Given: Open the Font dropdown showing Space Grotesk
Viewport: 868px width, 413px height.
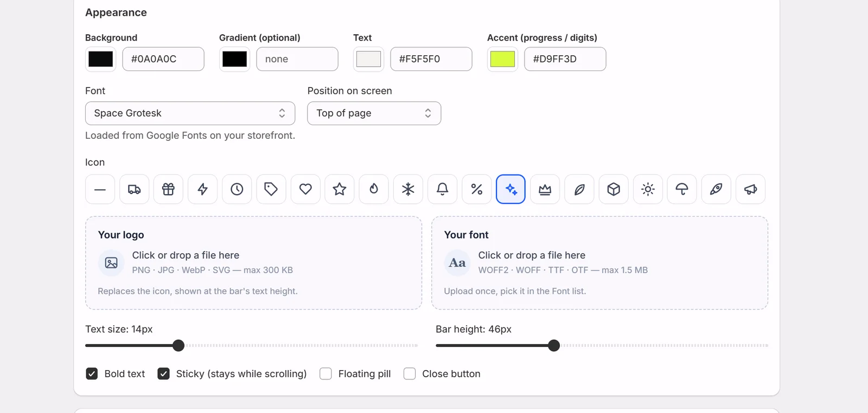Looking at the screenshot, I should [190, 113].
